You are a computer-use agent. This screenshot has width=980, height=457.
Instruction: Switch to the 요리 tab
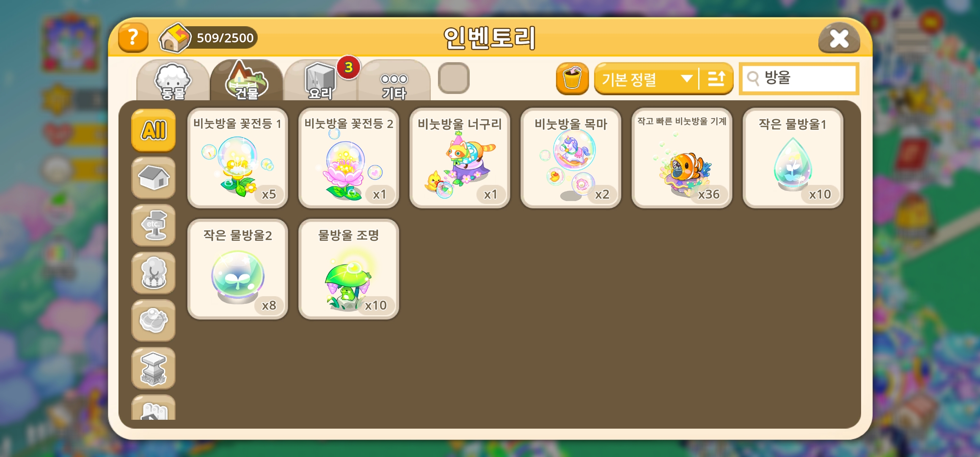pos(320,81)
